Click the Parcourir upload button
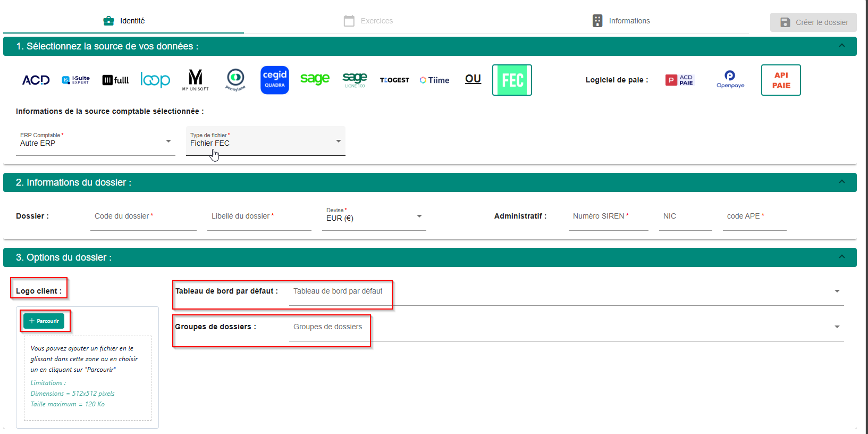Image resolution: width=868 pixels, height=434 pixels. (44, 321)
